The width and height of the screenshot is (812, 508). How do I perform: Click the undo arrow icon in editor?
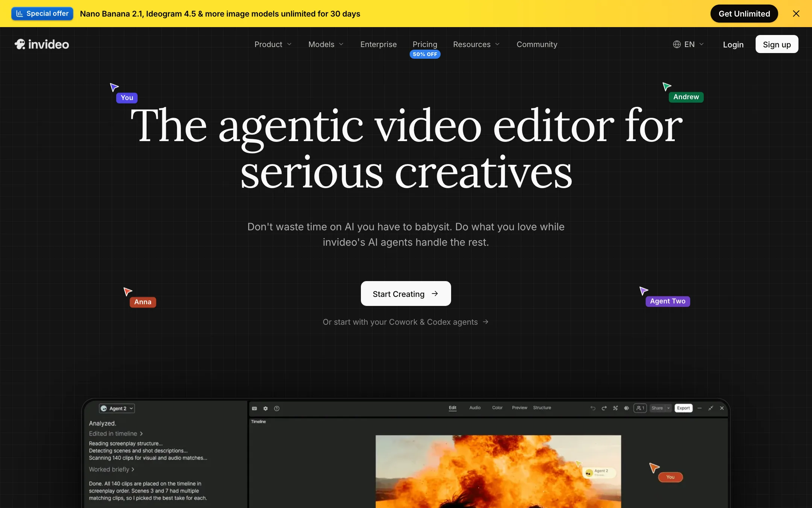593,408
